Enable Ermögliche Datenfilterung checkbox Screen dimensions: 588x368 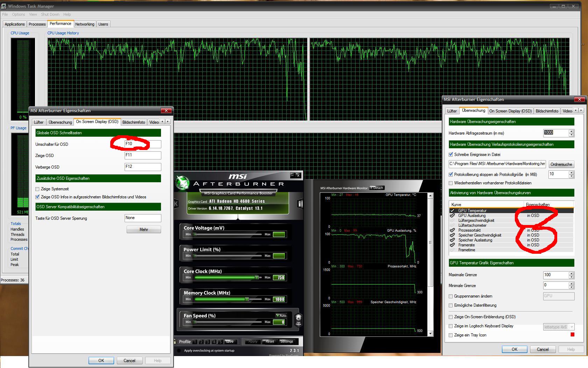tap(451, 305)
